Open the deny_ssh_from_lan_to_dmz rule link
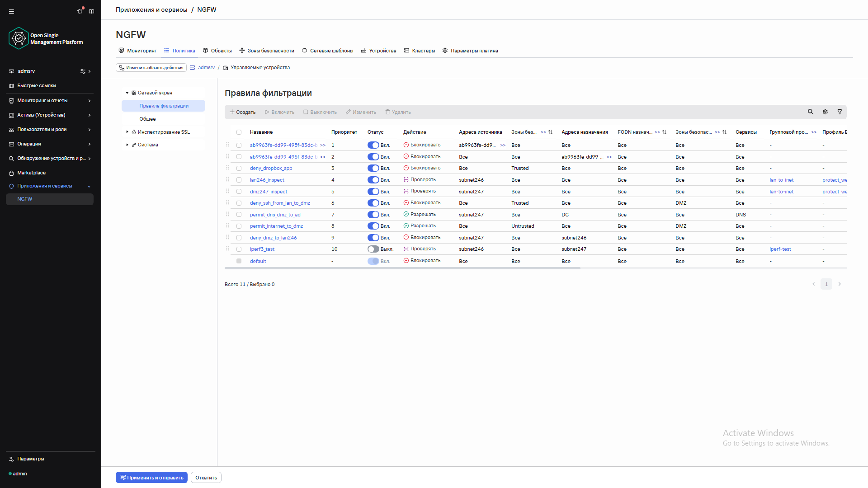 click(280, 203)
